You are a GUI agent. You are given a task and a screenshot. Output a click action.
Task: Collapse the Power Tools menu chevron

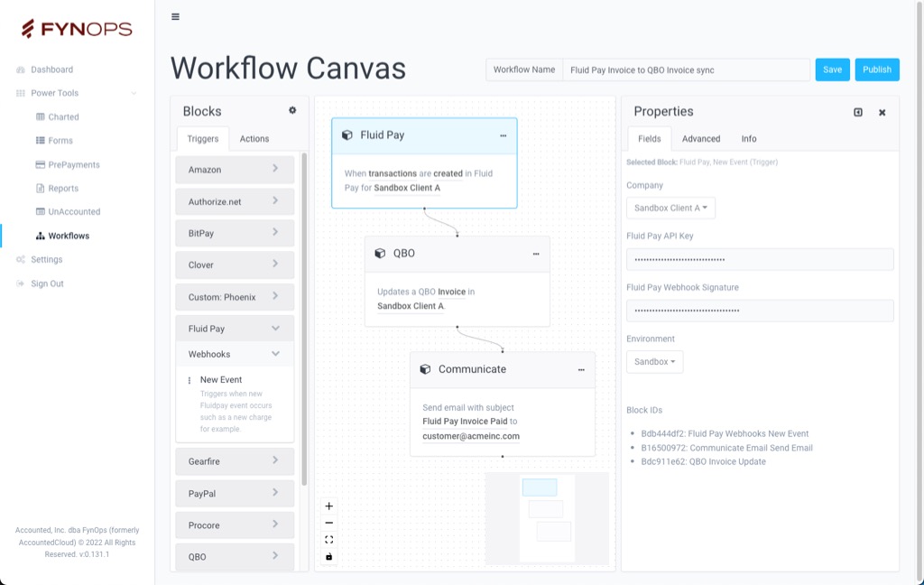pos(134,93)
